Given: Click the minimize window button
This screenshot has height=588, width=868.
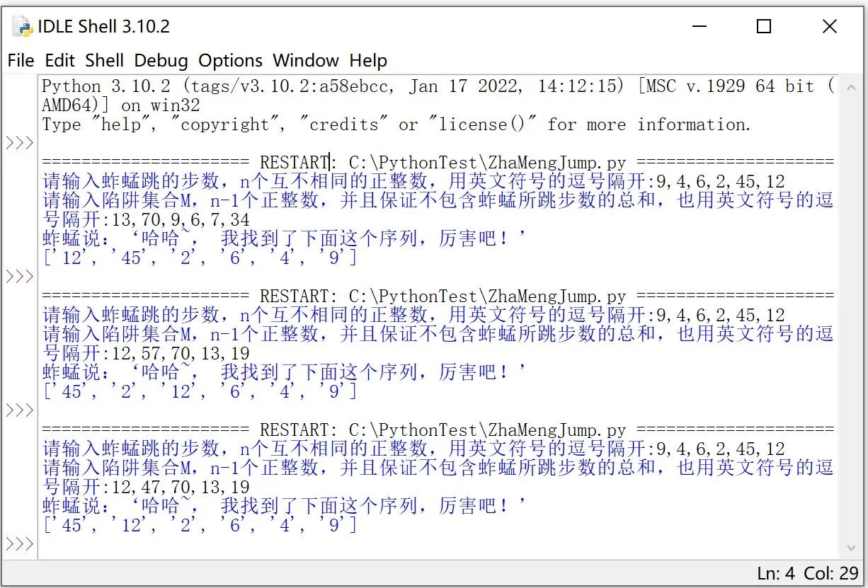Looking at the screenshot, I should click(699, 26).
